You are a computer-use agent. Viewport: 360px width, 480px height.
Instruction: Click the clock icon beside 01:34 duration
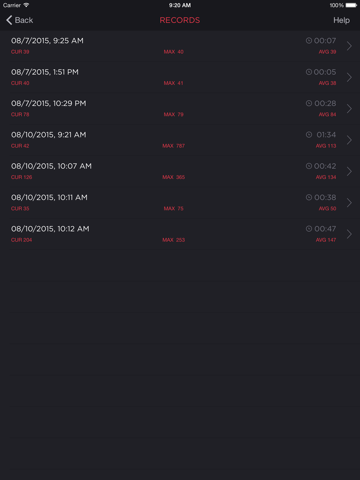point(309,135)
